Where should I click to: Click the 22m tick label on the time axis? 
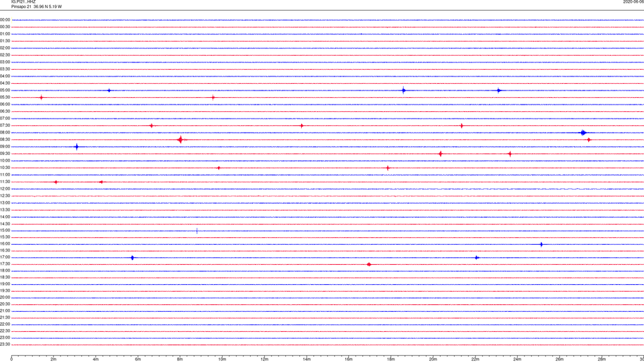475,359
